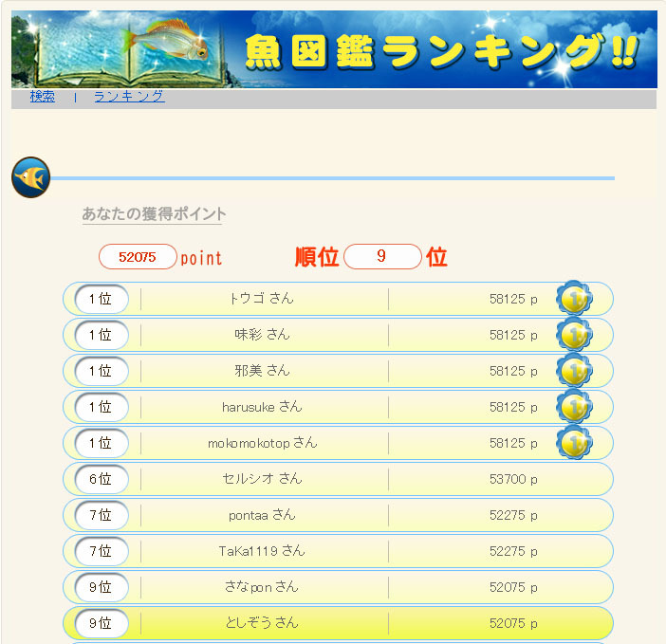
Task: Click the fish on the book banner
Action: click(167, 41)
